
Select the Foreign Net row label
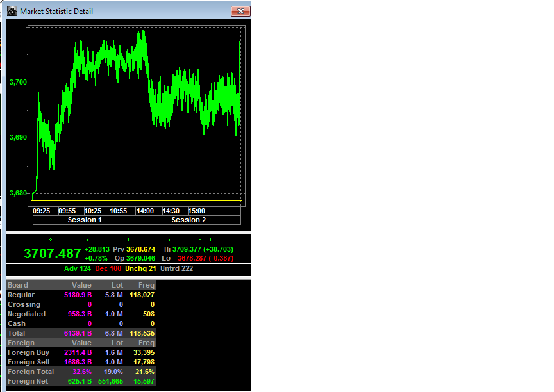click(28, 381)
